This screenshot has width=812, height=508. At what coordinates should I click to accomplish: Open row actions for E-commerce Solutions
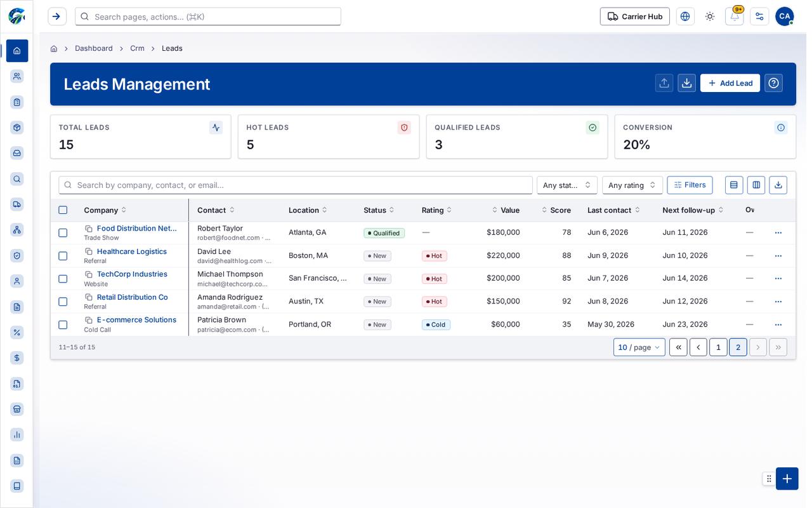click(x=778, y=324)
